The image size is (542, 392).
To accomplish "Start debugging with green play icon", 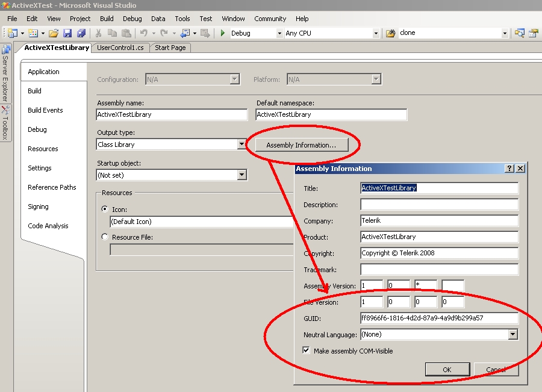I will (223, 33).
